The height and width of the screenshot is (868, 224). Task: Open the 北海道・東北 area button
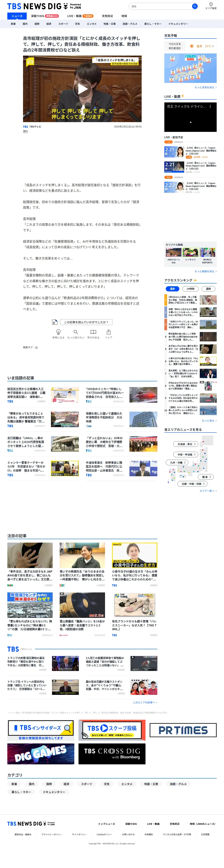click(x=186, y=444)
